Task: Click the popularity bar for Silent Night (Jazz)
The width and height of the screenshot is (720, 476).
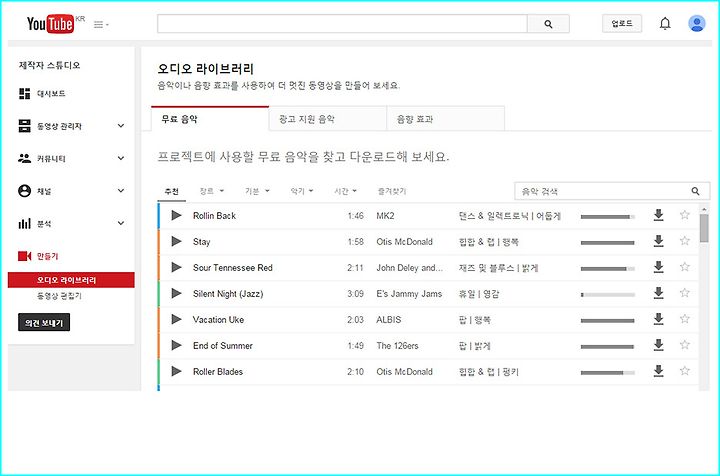Action: tap(608, 295)
